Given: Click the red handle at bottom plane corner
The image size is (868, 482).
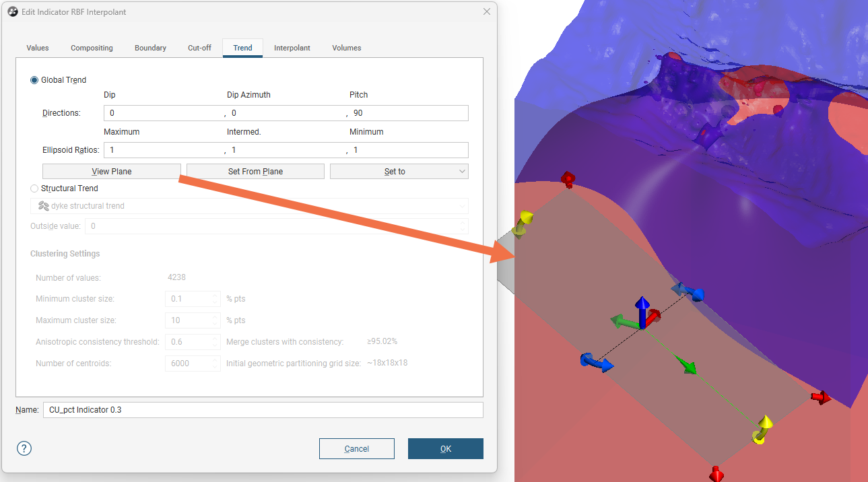Looking at the screenshot, I should [716, 473].
